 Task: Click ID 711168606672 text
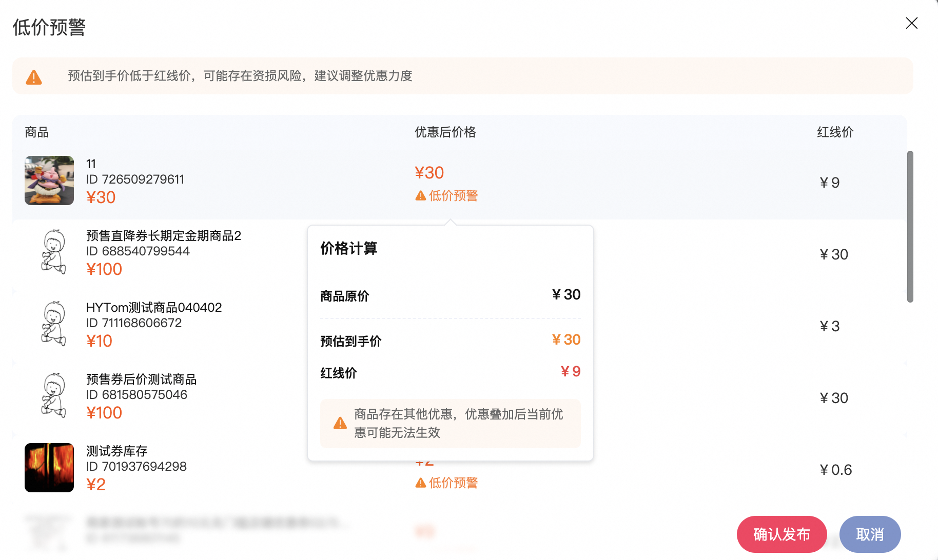coord(134,323)
